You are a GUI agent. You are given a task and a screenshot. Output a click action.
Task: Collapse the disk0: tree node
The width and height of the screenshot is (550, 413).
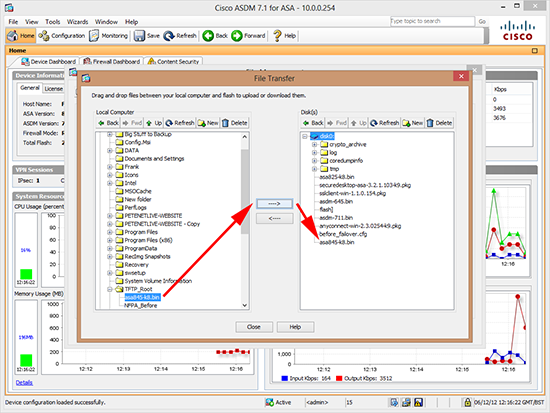pos(305,136)
